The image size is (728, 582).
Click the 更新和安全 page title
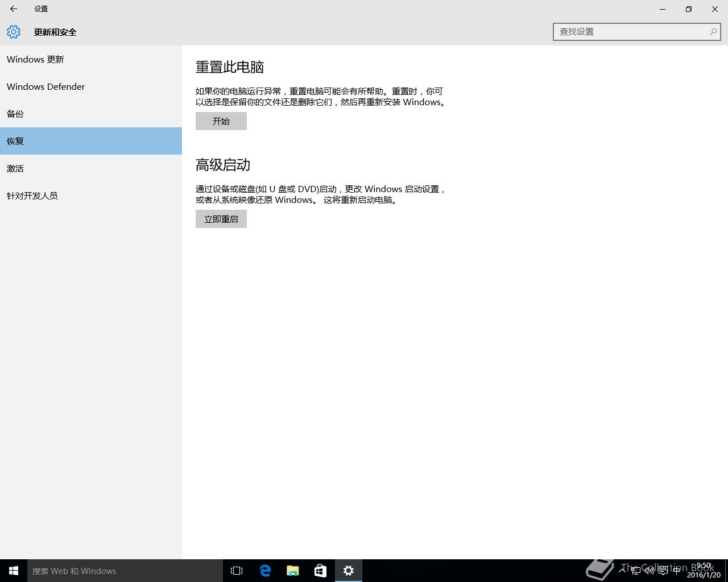click(x=55, y=32)
